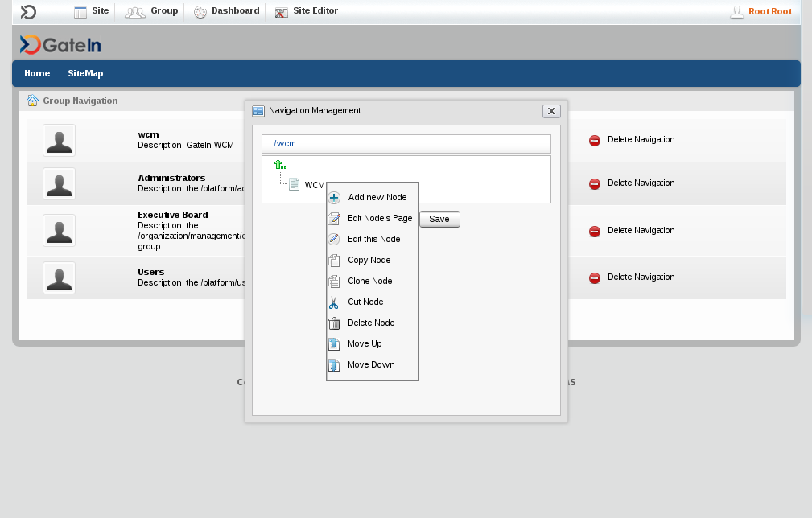The height and width of the screenshot is (518, 812).
Task: Click the red delete icon in Administrators row
Action: coord(595,183)
